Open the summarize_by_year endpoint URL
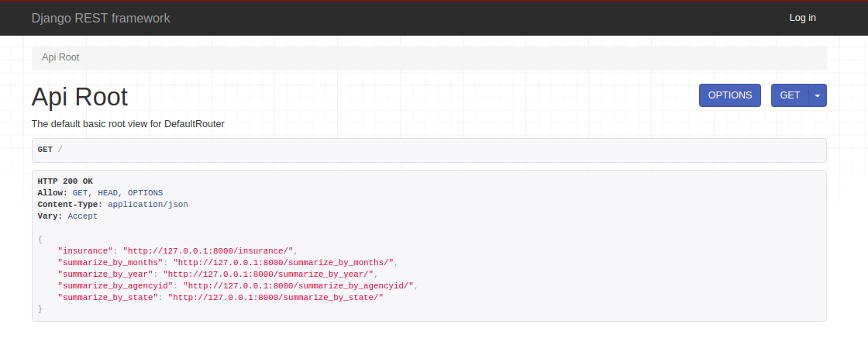The width and height of the screenshot is (868, 352). (x=268, y=274)
